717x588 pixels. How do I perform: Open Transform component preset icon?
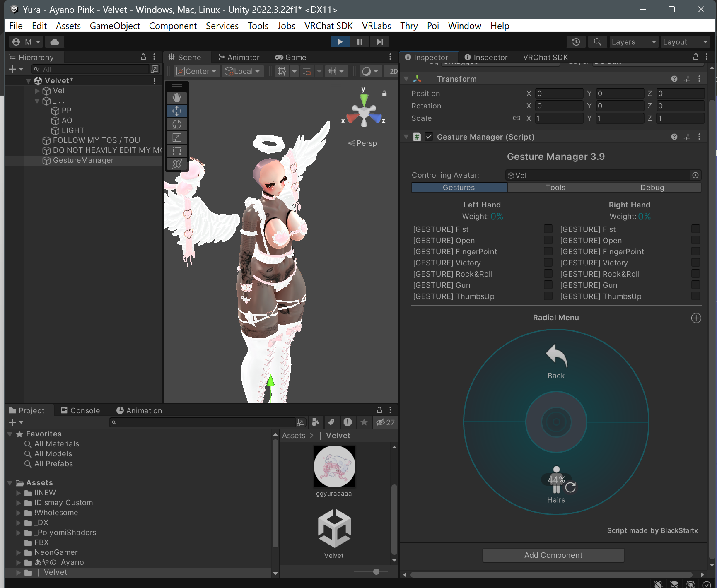coord(687,79)
